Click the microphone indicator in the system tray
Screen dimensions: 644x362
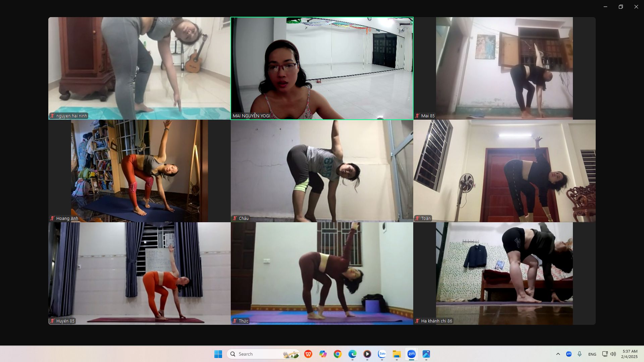pyautogui.click(x=579, y=354)
